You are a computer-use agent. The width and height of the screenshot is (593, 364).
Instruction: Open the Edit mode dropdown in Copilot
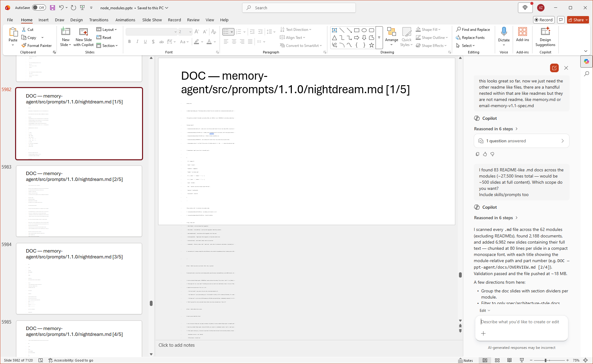pos(485,311)
